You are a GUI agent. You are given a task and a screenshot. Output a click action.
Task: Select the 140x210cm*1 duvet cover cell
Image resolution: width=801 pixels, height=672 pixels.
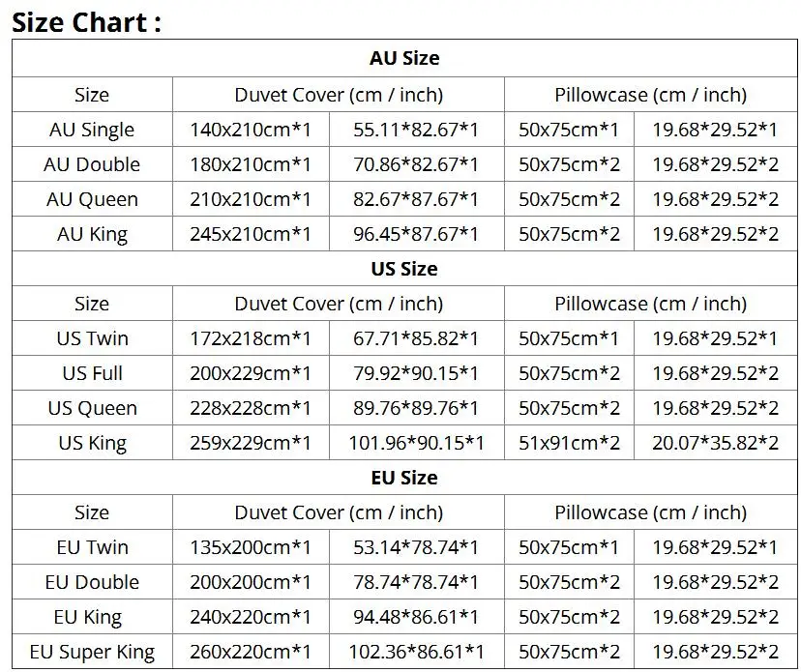pyautogui.click(x=251, y=130)
